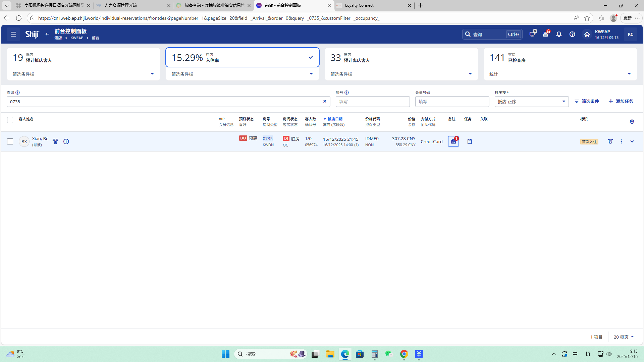Open table column settings gear icon
Viewport: 644px width, 362px height.
point(632,122)
